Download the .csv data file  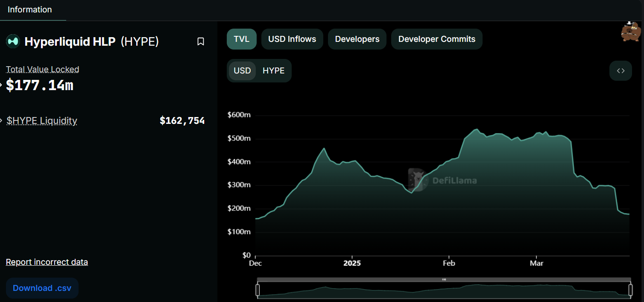(42, 288)
